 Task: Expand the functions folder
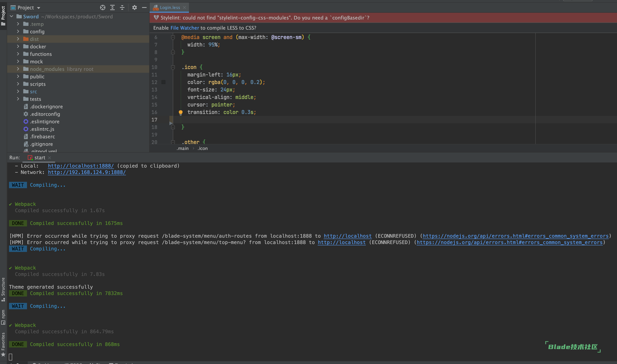coord(18,54)
